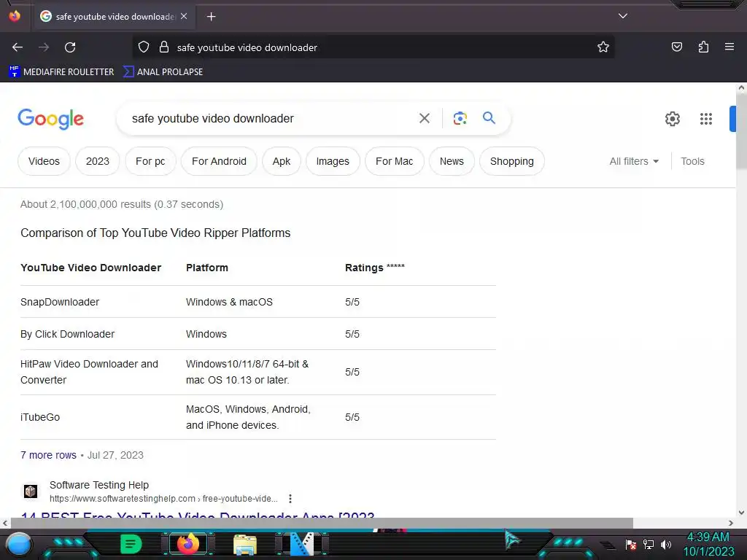The image size is (747, 560).
Task: Expand the list all tabs chevron
Action: (623, 16)
